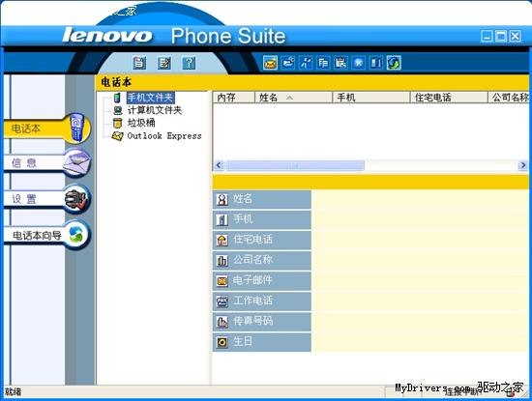Click the house icon in 住宅电话 row
Screen dimensions: 532x401
pyautogui.click(x=222, y=241)
